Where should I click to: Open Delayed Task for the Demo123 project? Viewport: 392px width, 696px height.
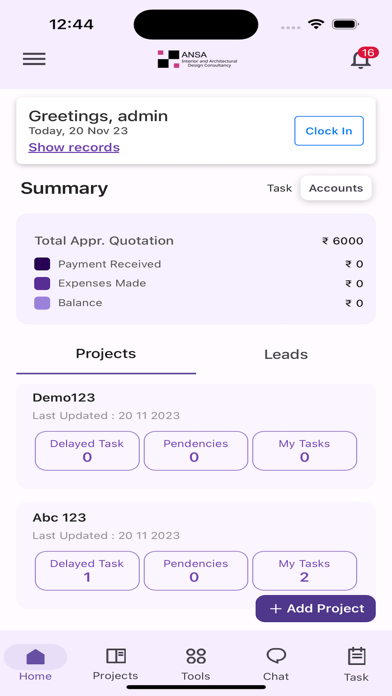coord(87,451)
